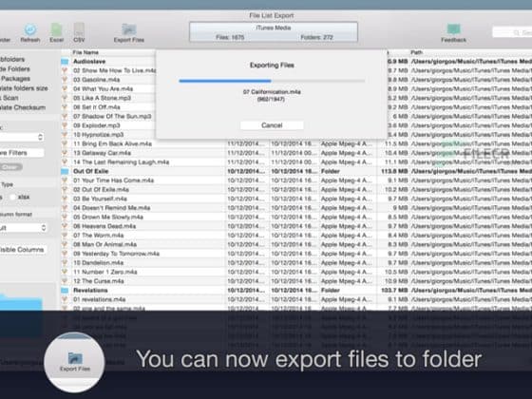Viewport: 532px width, 399px height.
Task: Click the file icon beside 12 The Curse.m4a
Action: pyautogui.click(x=65, y=281)
